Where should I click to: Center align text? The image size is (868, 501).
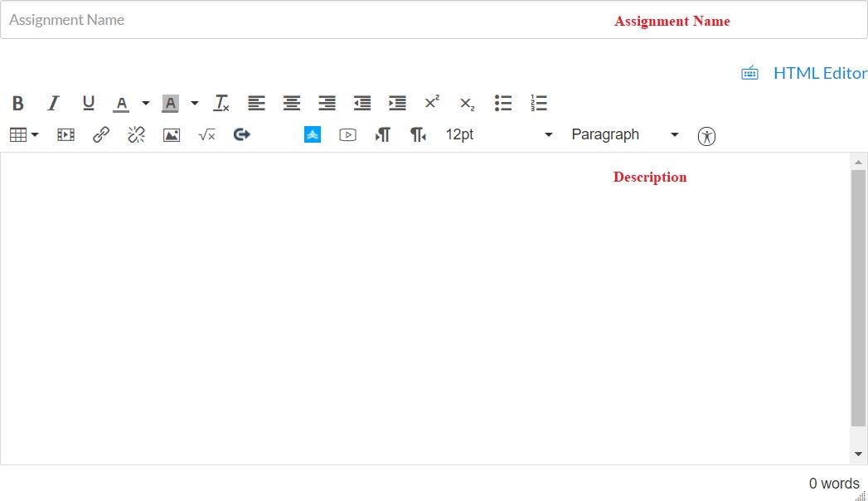tap(292, 103)
